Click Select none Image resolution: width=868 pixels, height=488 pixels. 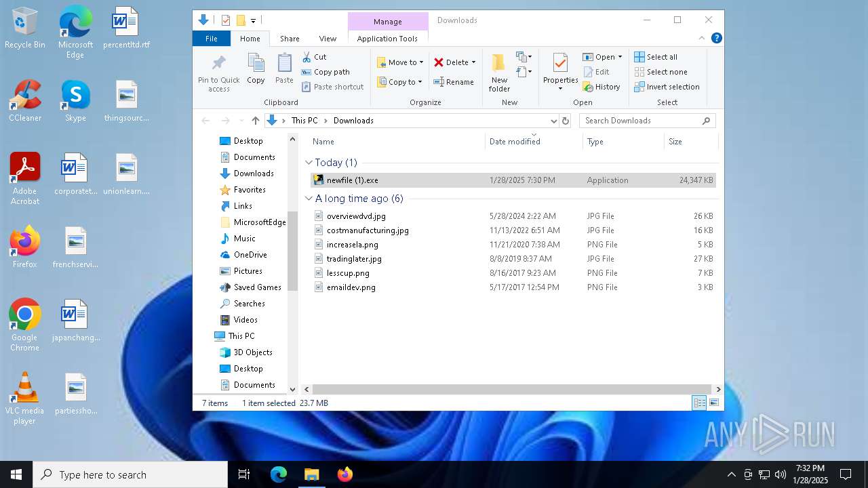tap(660, 72)
